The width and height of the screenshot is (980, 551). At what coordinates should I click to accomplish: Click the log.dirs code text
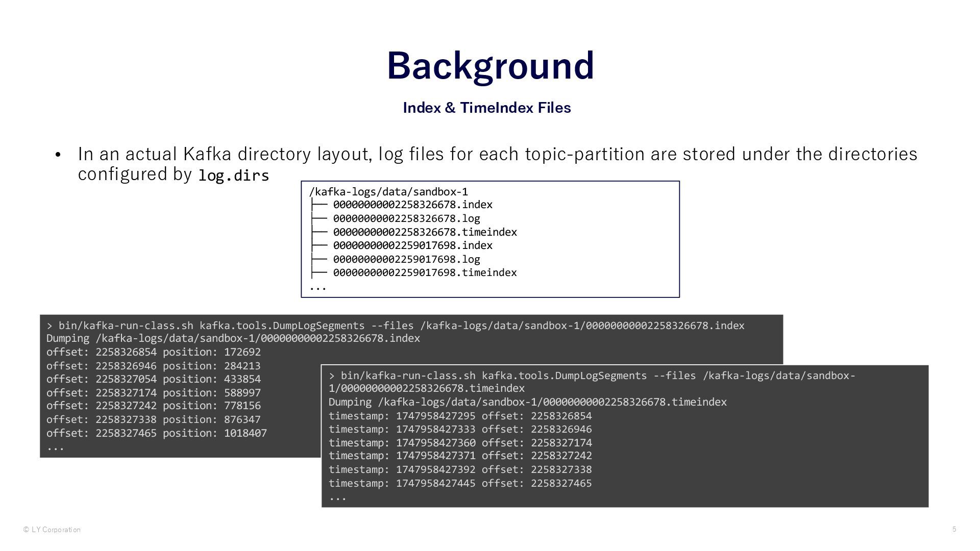coord(233,176)
